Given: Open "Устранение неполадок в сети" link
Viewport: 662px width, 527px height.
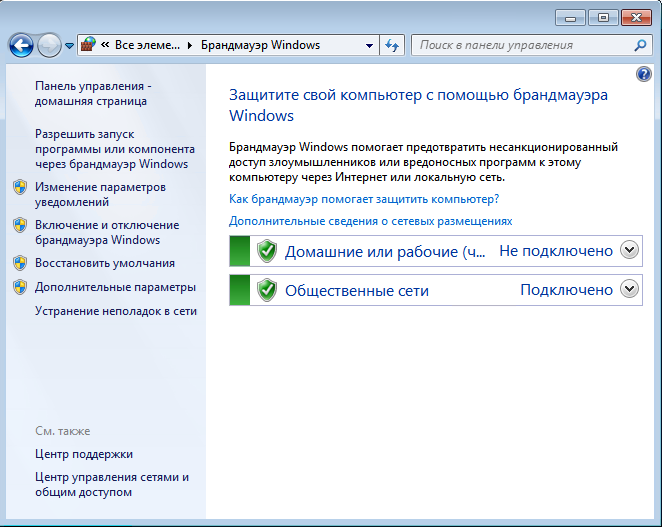Looking at the screenshot, I should (x=116, y=311).
